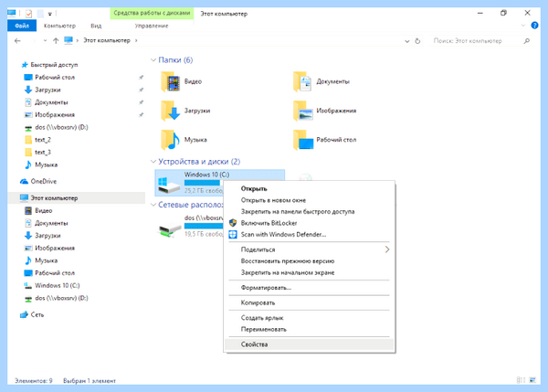Click the Сеть network icon in sidebar
This screenshot has height=392, width=548.
(x=24, y=314)
